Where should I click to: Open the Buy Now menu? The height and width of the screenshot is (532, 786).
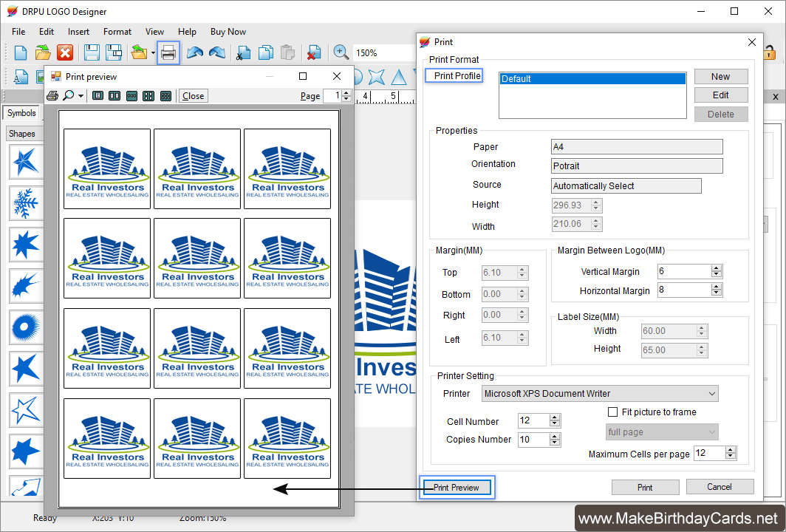click(228, 32)
